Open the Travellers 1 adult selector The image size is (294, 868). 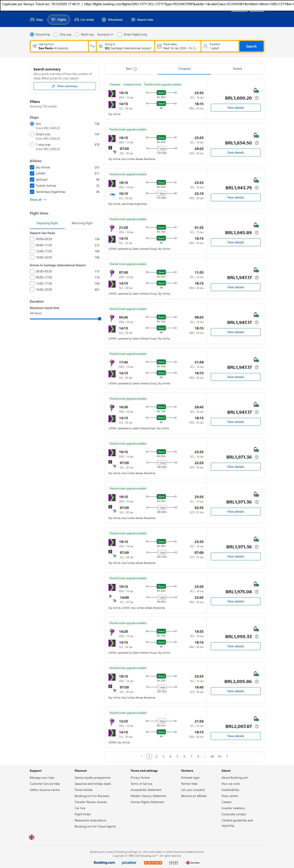coord(219,46)
